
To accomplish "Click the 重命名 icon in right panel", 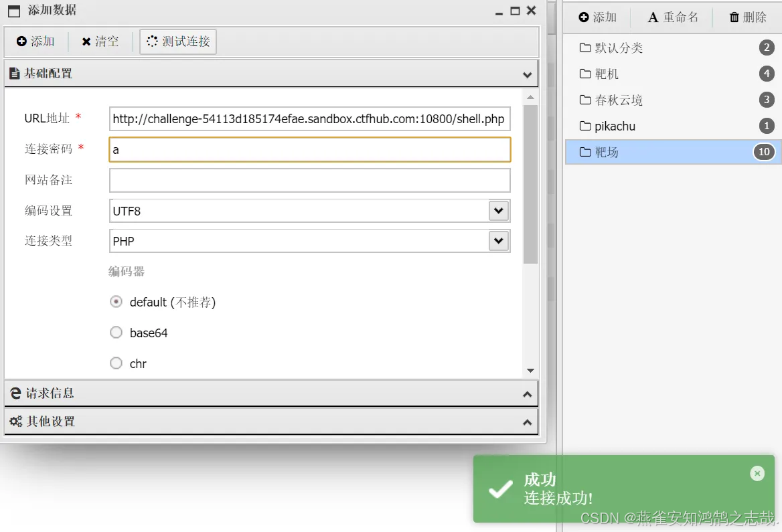I will pyautogui.click(x=652, y=17).
